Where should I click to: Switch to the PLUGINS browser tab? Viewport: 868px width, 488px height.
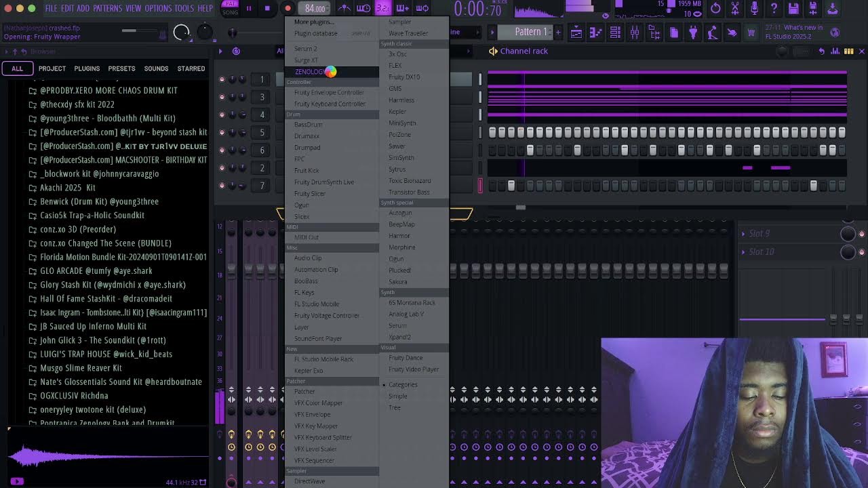[x=87, y=68]
